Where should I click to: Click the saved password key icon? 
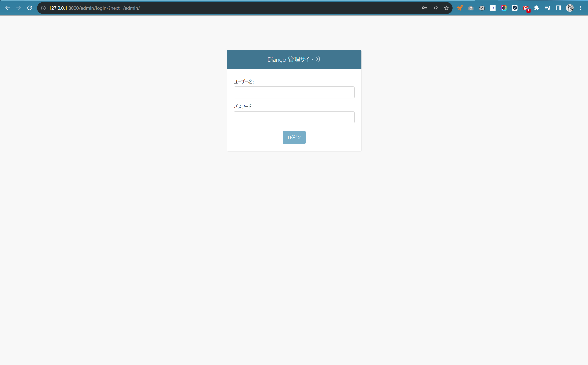click(x=424, y=8)
